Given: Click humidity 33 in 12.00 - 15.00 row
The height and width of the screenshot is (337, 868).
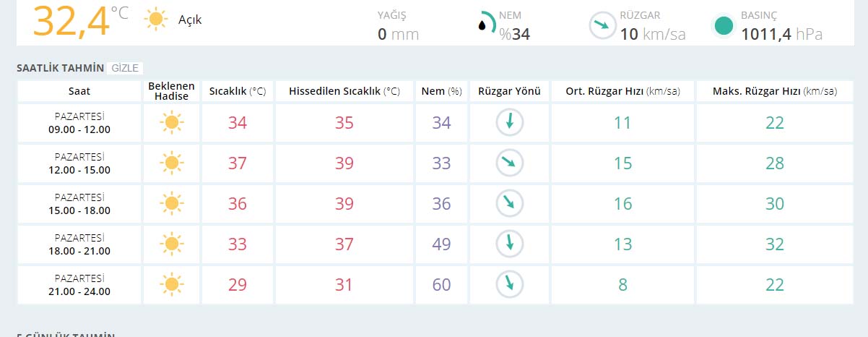Looking at the screenshot, I should click(x=442, y=163).
